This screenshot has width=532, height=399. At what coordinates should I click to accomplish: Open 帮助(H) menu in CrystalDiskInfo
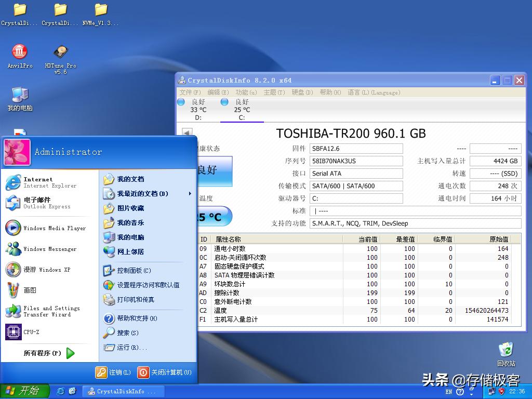tap(330, 92)
